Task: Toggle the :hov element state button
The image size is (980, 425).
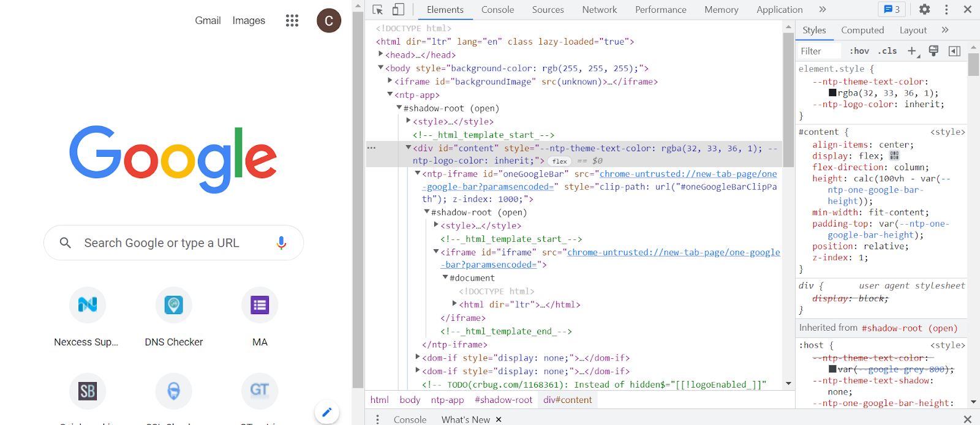Action: (859, 51)
